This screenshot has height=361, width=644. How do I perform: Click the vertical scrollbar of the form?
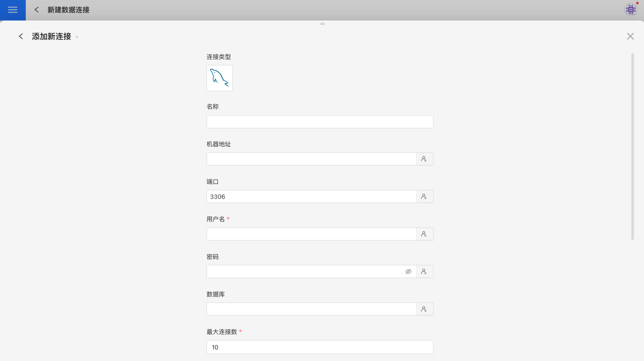click(632, 146)
